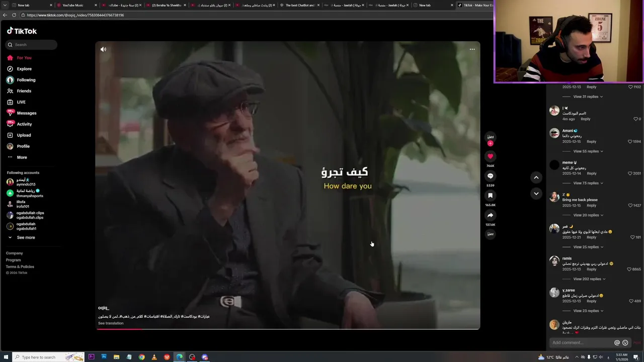Click the Program footer link
The image size is (644, 362).
14,260
